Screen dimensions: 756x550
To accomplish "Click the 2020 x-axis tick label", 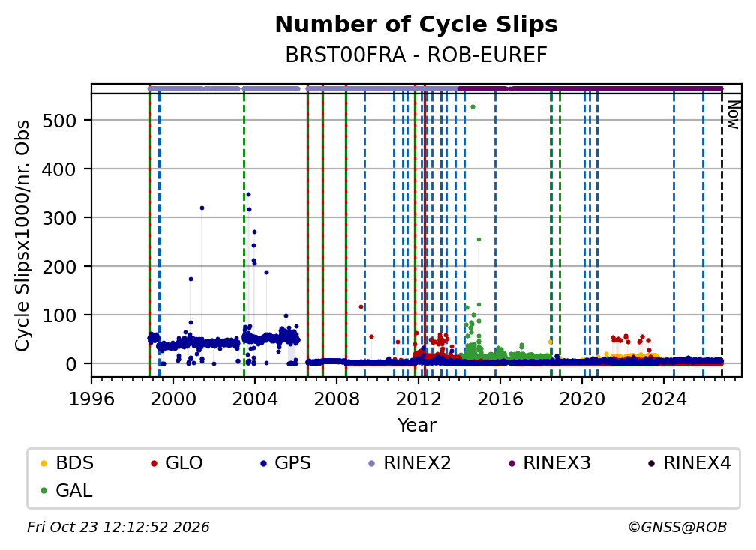I will (581, 399).
